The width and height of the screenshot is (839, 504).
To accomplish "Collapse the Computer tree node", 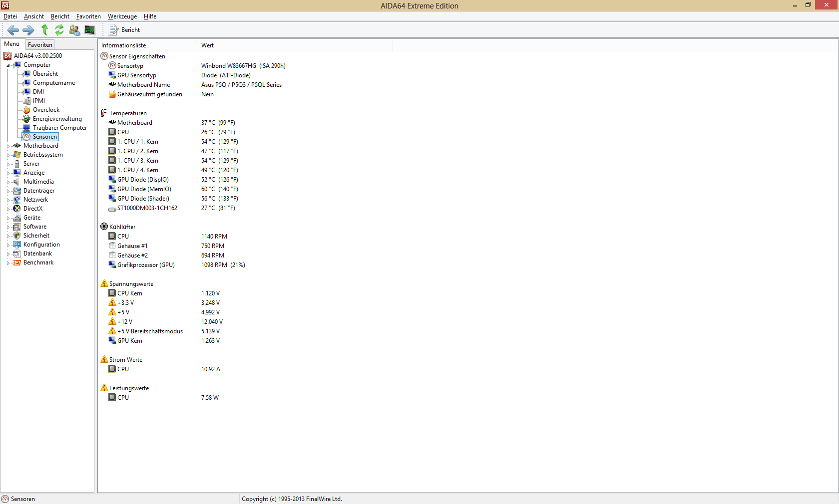I will [x=8, y=65].
